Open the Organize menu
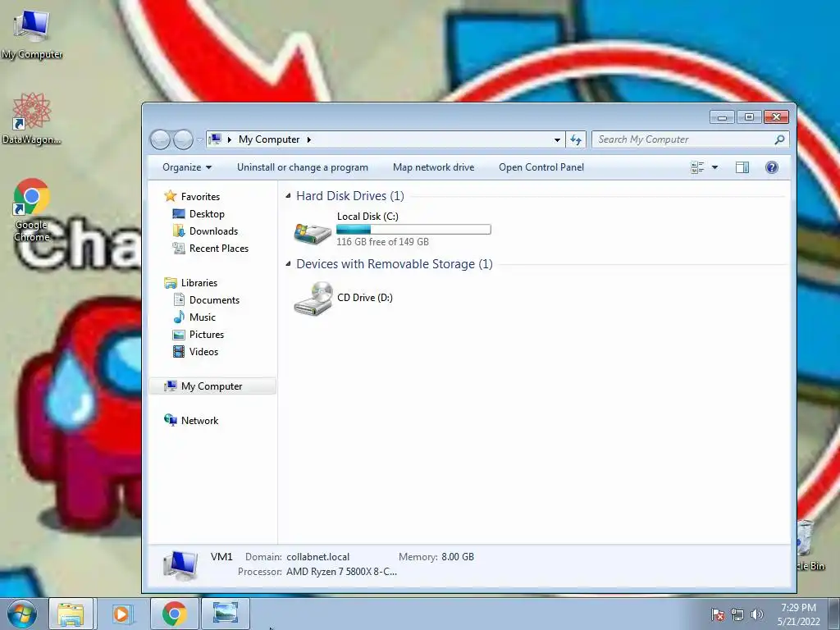The width and height of the screenshot is (840, 630). click(x=187, y=167)
